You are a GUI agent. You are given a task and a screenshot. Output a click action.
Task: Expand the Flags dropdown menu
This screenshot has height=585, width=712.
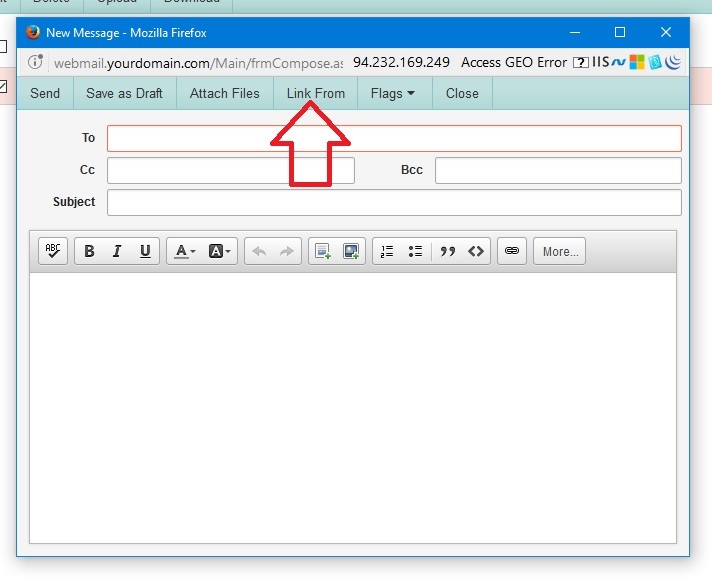[392, 93]
